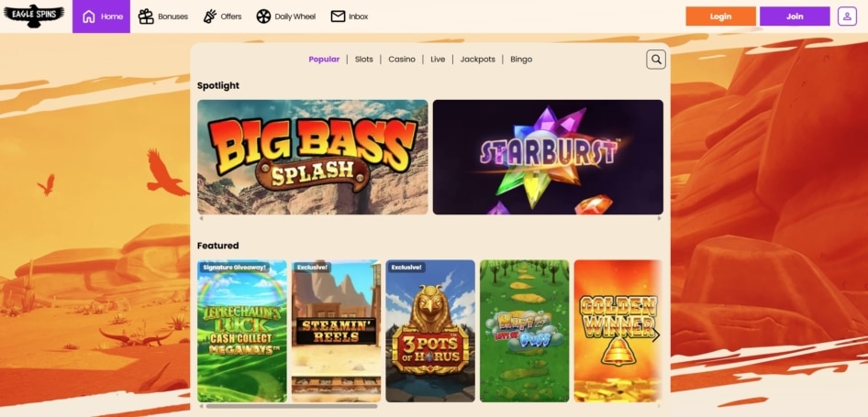Switch to the Slots tab

coord(363,60)
